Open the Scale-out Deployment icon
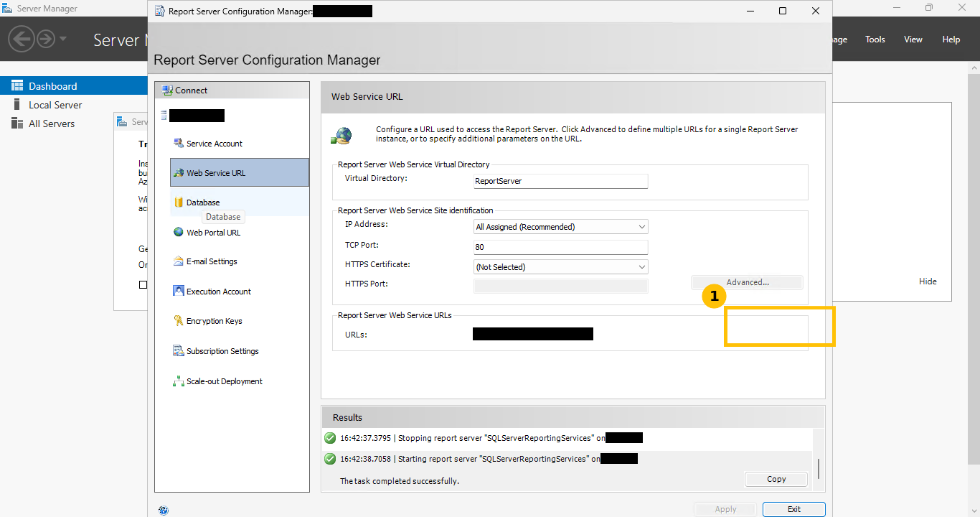The width and height of the screenshot is (980, 517). tap(179, 381)
